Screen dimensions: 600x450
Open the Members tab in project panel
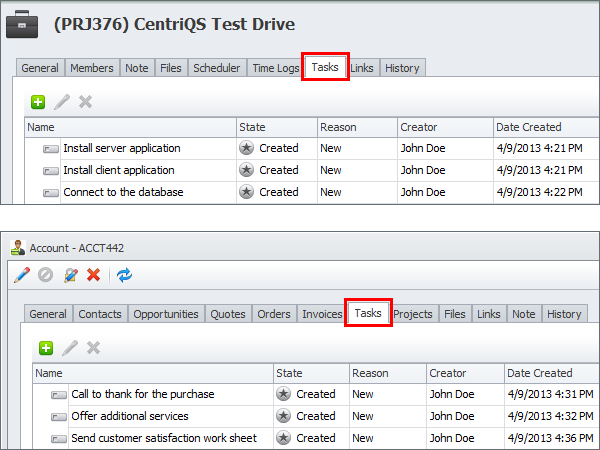pyautogui.click(x=92, y=68)
